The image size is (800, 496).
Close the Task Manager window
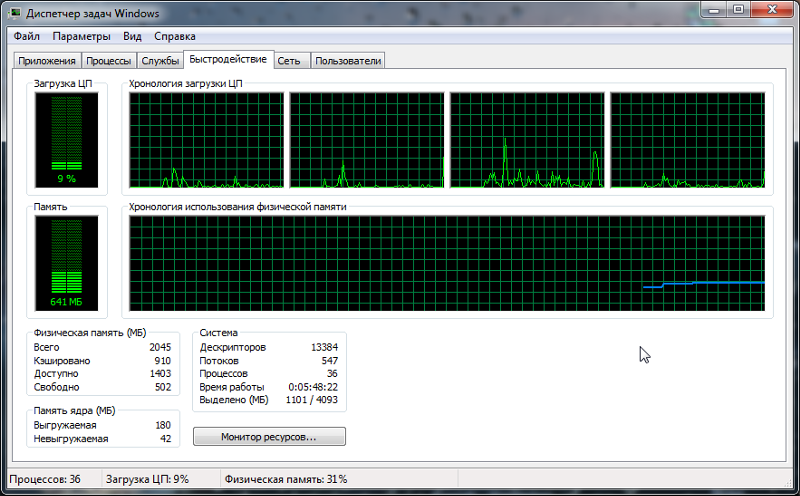point(772,10)
